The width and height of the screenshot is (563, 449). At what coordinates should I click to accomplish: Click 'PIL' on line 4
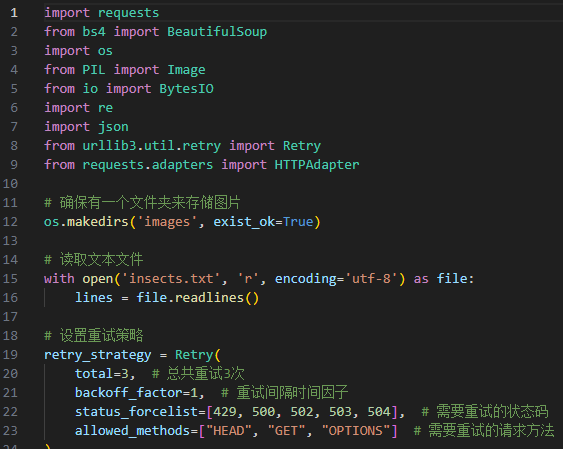tap(94, 70)
